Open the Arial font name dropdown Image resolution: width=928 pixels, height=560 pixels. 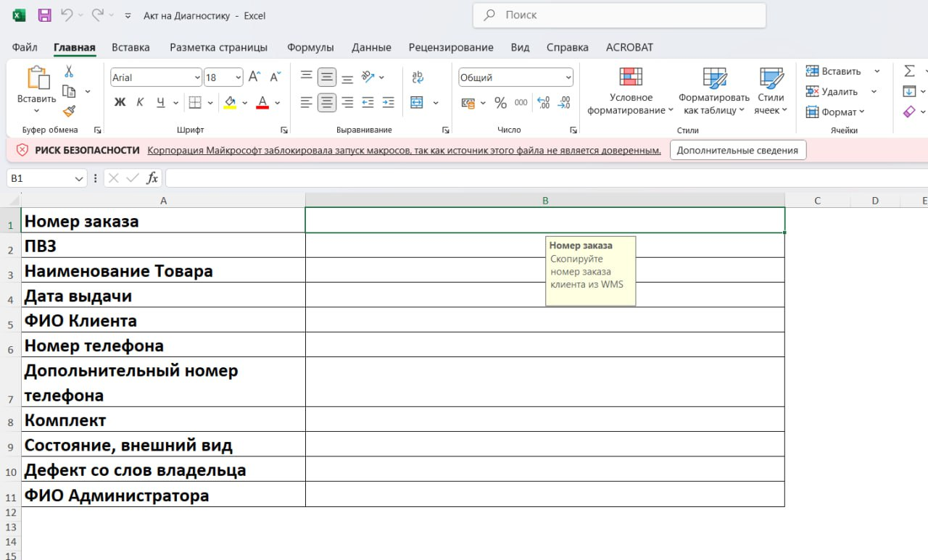197,78
